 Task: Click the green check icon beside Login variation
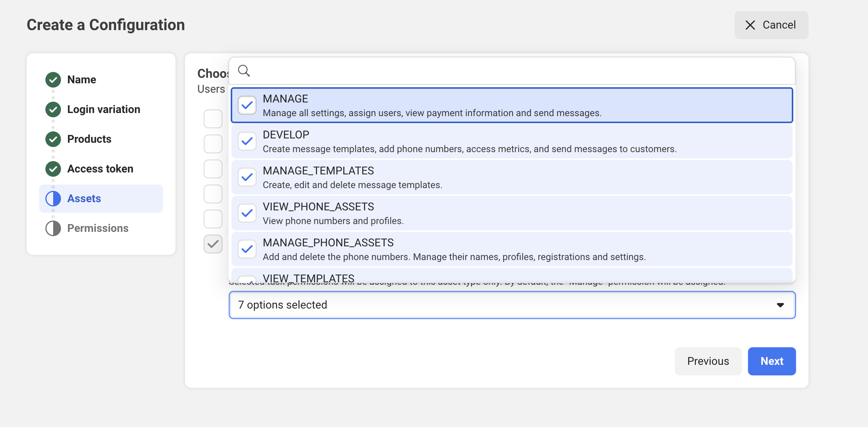(x=53, y=109)
